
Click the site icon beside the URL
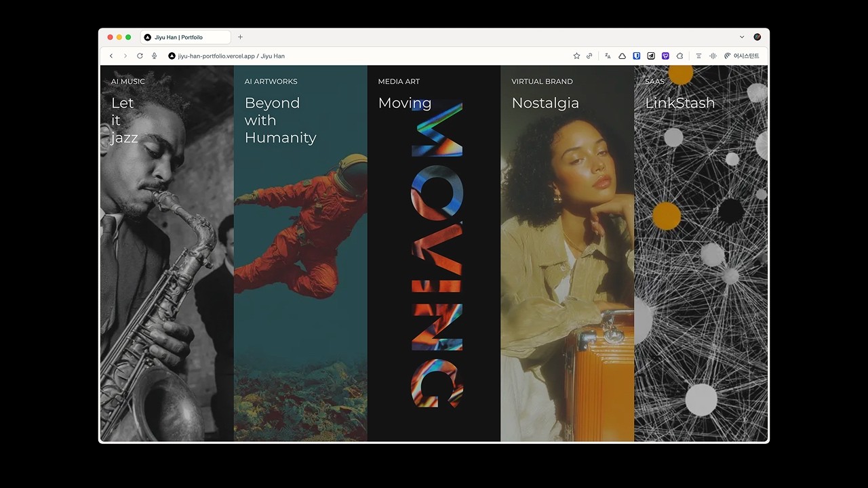(172, 56)
